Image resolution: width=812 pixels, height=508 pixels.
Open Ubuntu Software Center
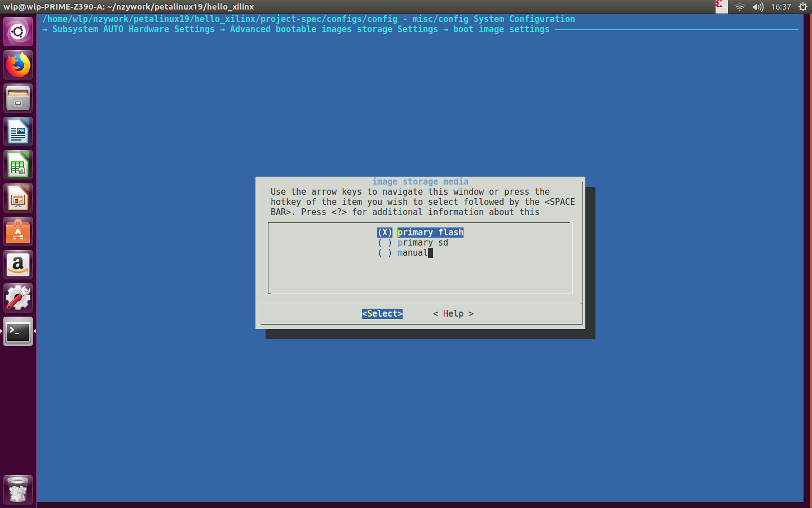pyautogui.click(x=17, y=231)
